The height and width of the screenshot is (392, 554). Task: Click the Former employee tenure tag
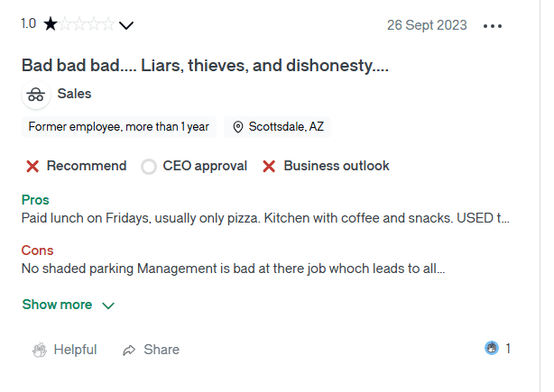[x=118, y=127]
